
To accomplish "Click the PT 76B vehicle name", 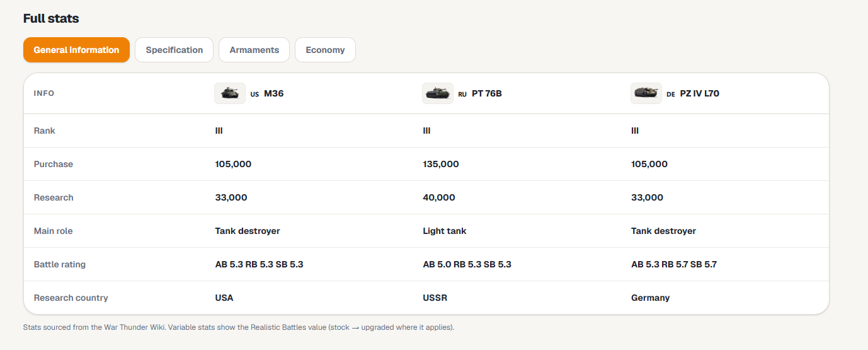I will 487,93.
